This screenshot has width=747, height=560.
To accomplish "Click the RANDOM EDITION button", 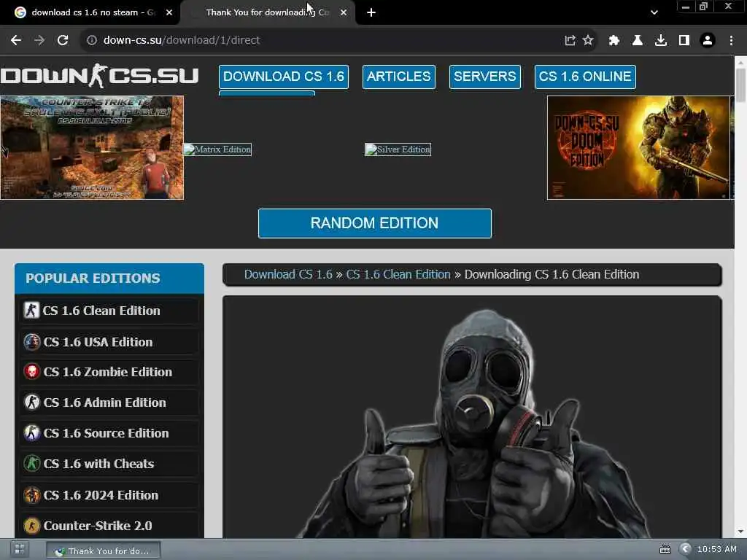I will pos(374,223).
